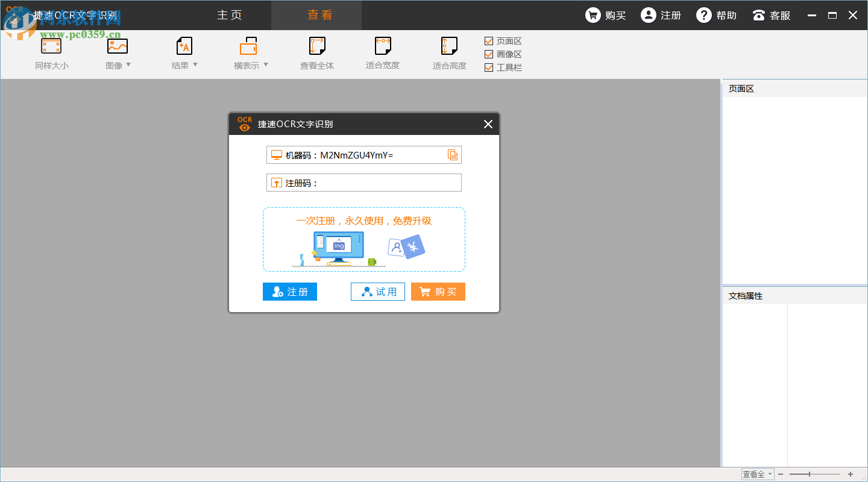The height and width of the screenshot is (482, 868).
Task: Copy the machine code with the copy icon
Action: point(453,155)
